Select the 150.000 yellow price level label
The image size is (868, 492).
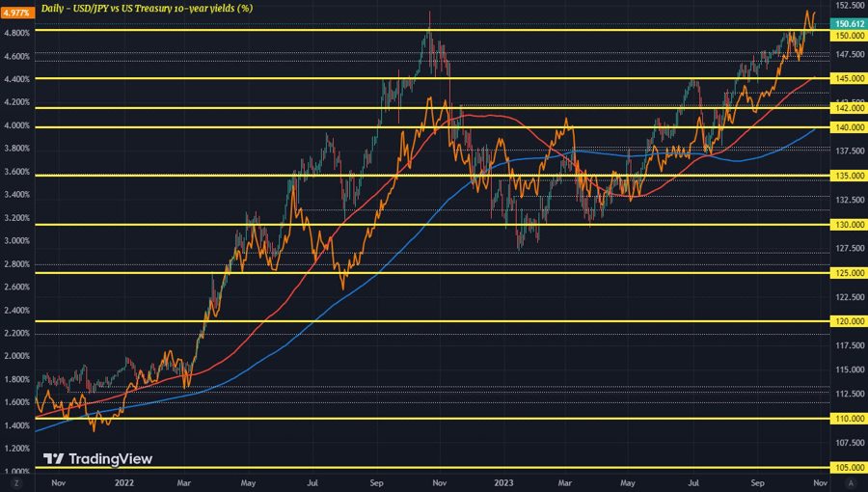849,36
